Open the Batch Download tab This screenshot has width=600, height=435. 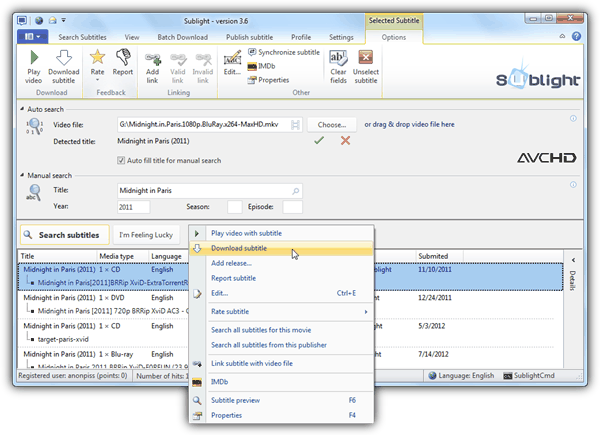pos(183,37)
